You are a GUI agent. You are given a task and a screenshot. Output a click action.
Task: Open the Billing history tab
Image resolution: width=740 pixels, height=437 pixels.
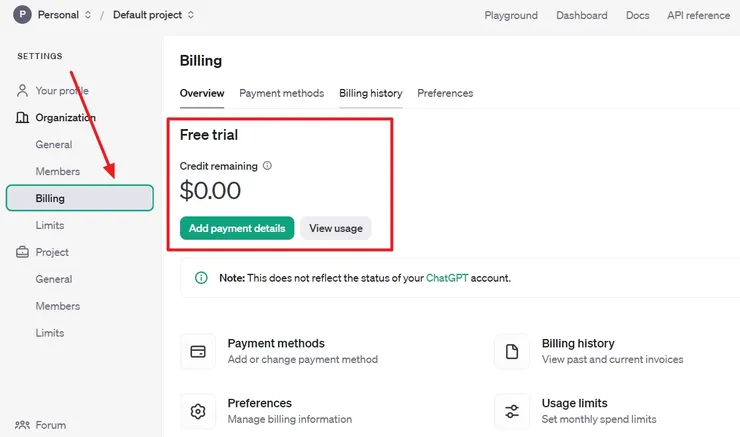tap(370, 93)
